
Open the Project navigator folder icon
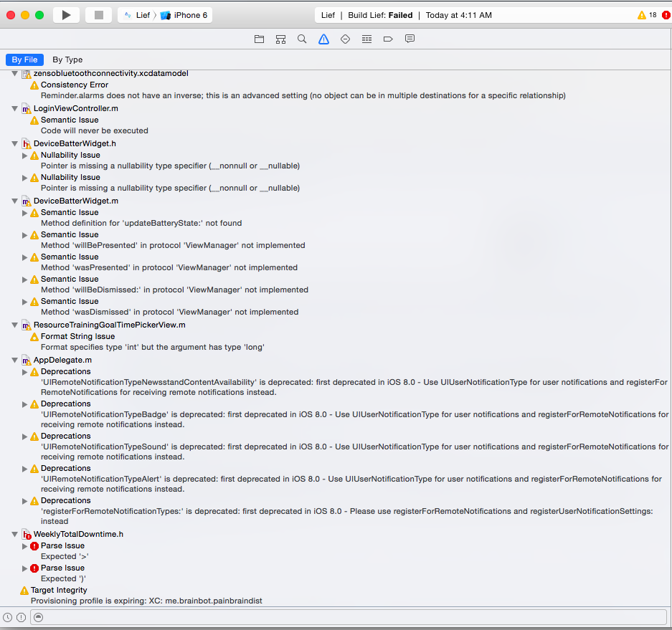pyautogui.click(x=259, y=39)
